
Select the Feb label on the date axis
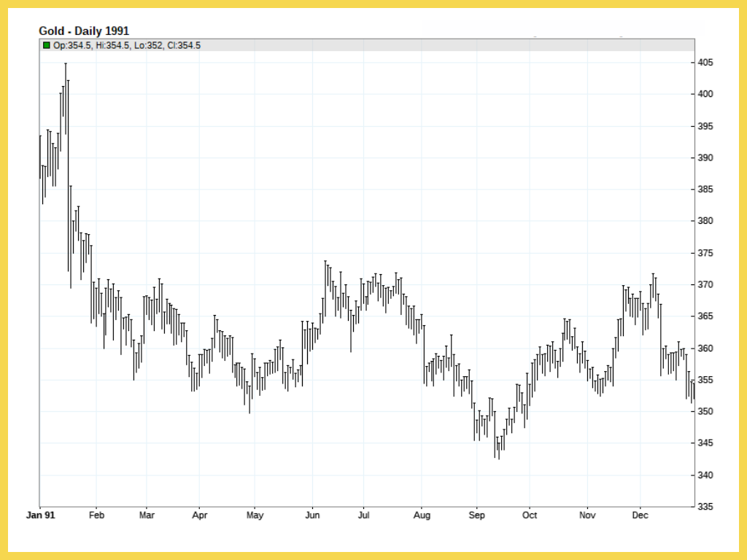click(96, 516)
